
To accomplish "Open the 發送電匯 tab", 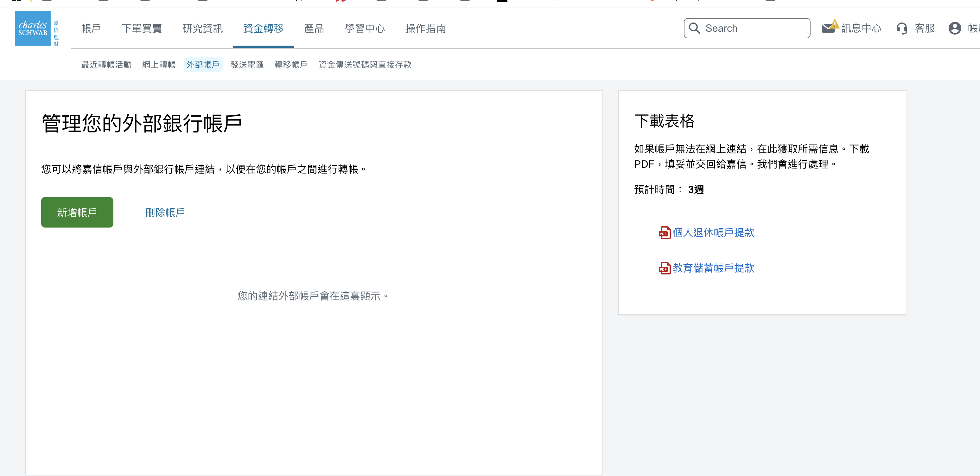I will point(247,65).
